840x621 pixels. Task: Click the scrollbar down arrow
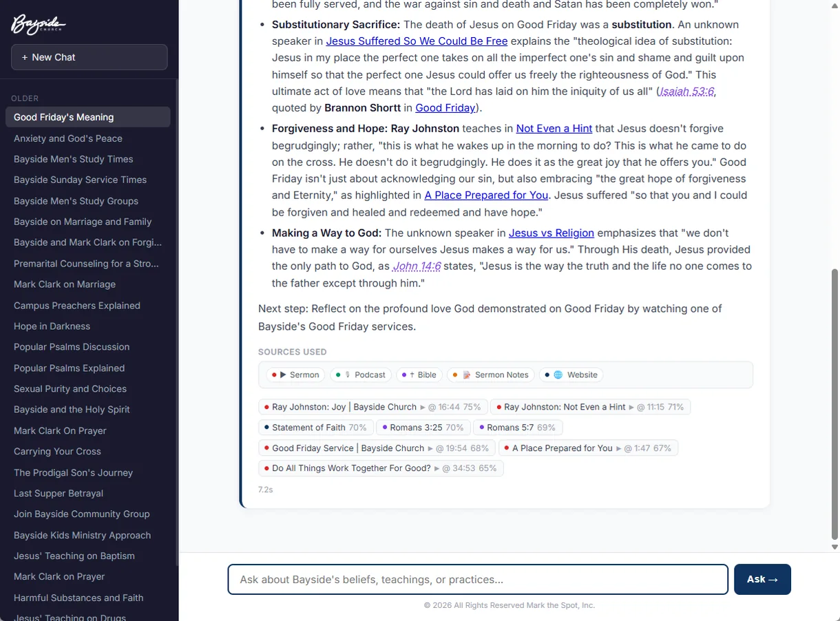click(x=835, y=547)
